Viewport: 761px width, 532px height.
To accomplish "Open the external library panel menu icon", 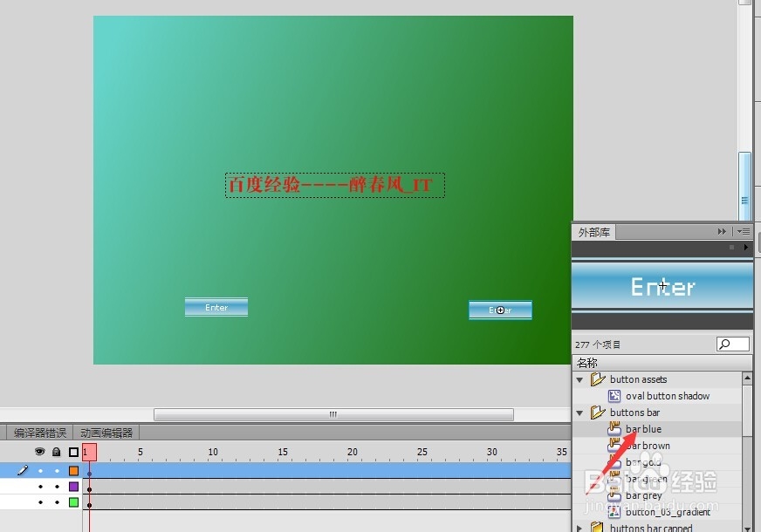I will tap(743, 231).
